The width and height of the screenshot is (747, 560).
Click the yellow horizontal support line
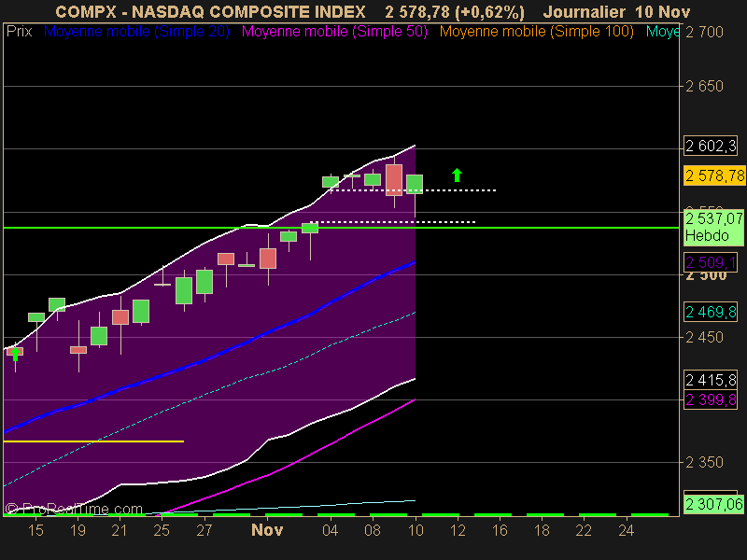(94, 441)
